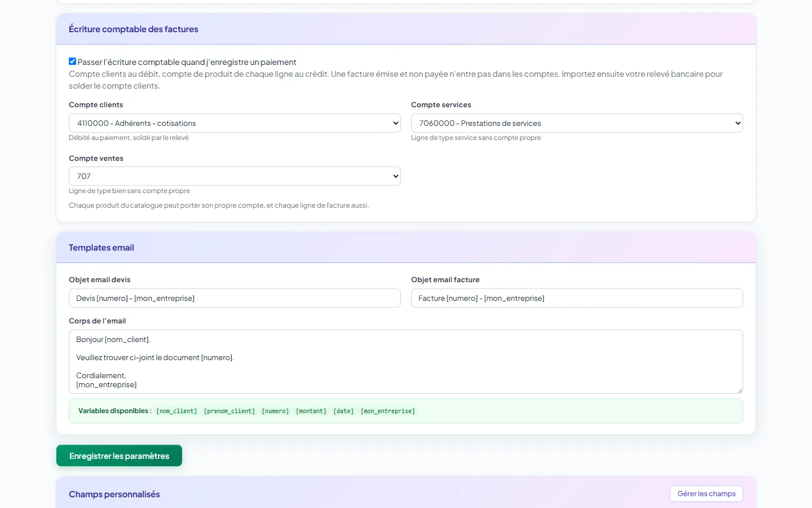Click the [prenom_client] variable tag
This screenshot has width=812, height=508.
230,411
